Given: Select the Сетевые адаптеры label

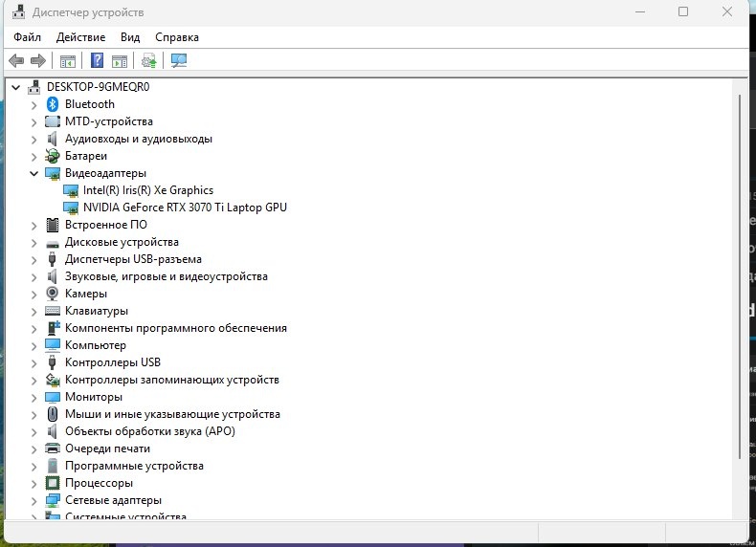Looking at the screenshot, I should (113, 500).
